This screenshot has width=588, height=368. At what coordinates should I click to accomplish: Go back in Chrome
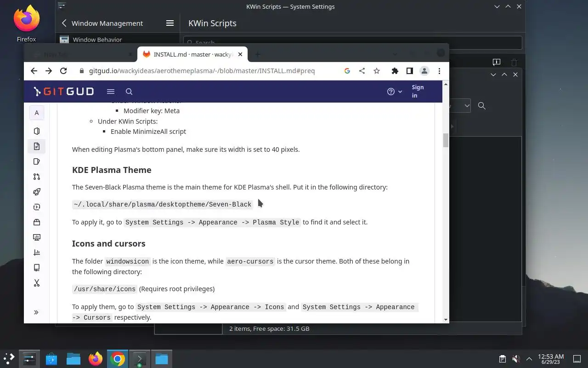pos(34,71)
